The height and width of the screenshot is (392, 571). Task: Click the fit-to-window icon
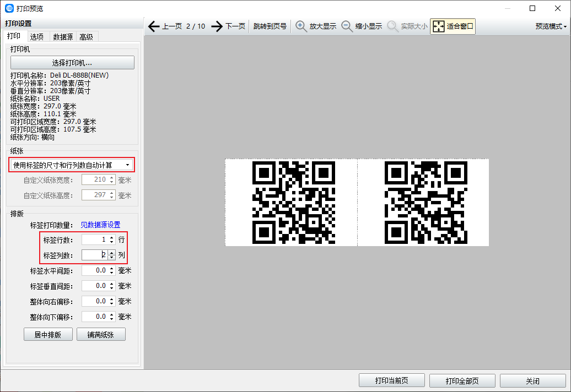(x=439, y=26)
